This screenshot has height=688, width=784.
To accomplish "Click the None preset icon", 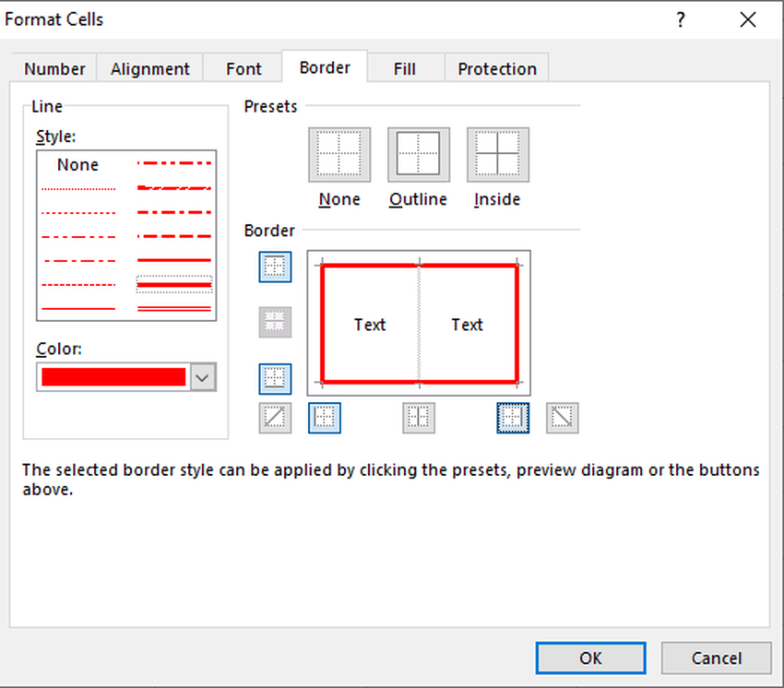I will 339,154.
